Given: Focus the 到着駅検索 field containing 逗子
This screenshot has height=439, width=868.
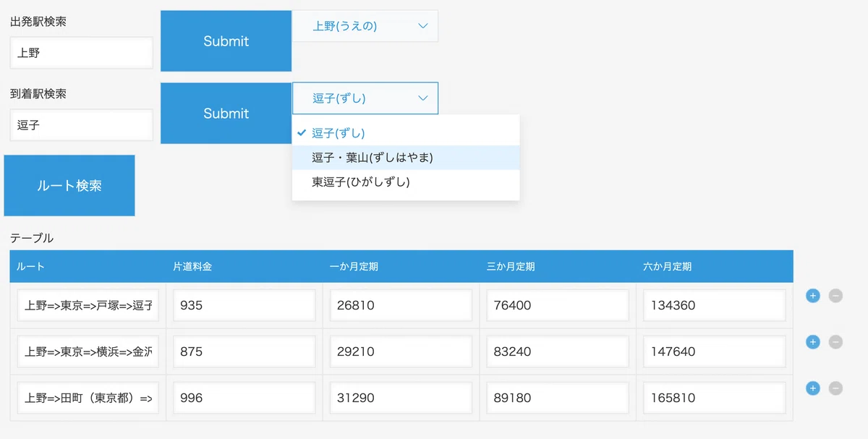Looking at the screenshot, I should pos(82,126).
